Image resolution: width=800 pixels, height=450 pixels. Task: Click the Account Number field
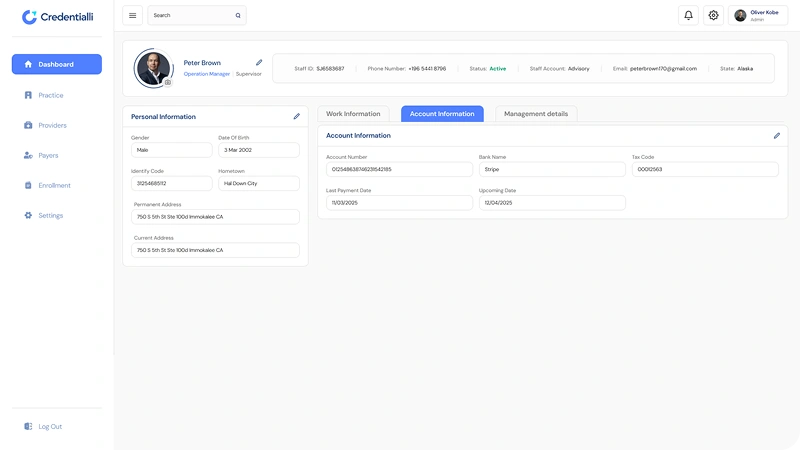pos(399,169)
